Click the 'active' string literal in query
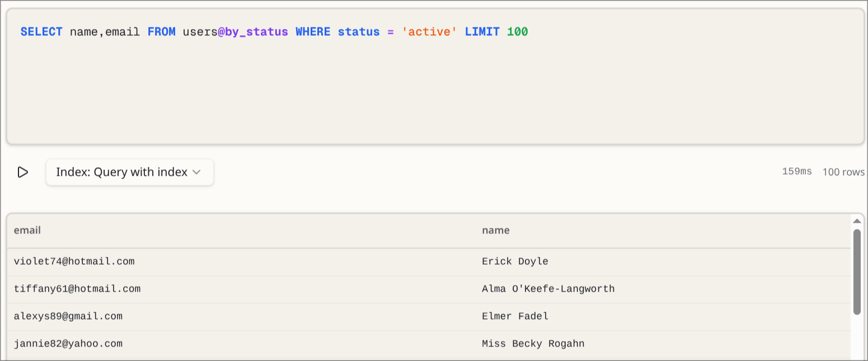The width and height of the screenshot is (868, 361). tap(429, 32)
